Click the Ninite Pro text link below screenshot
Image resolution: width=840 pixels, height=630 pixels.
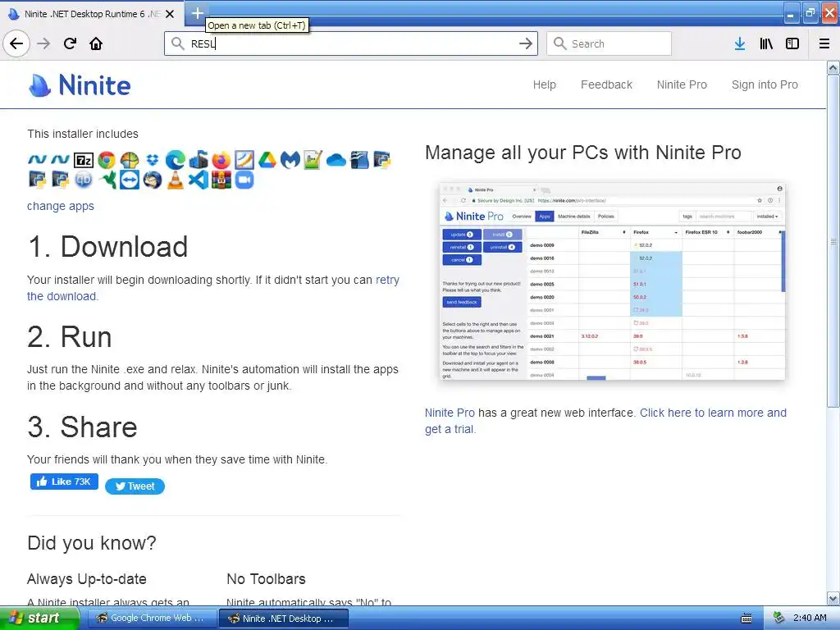(x=450, y=413)
